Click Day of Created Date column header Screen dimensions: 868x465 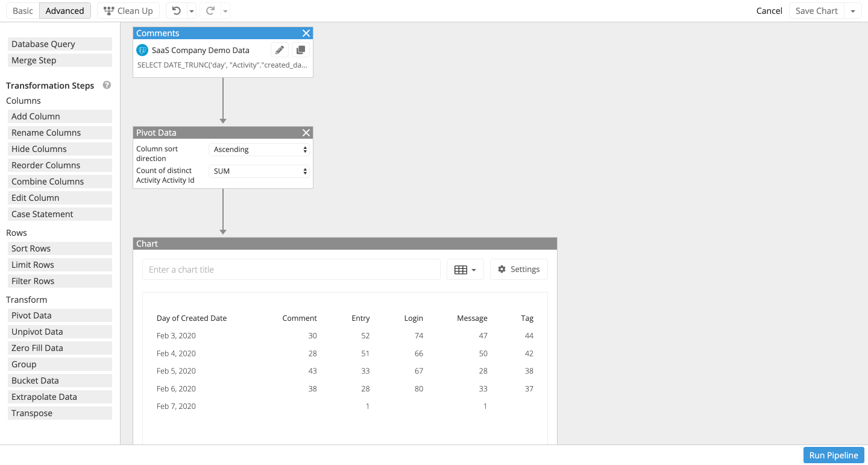click(x=192, y=318)
